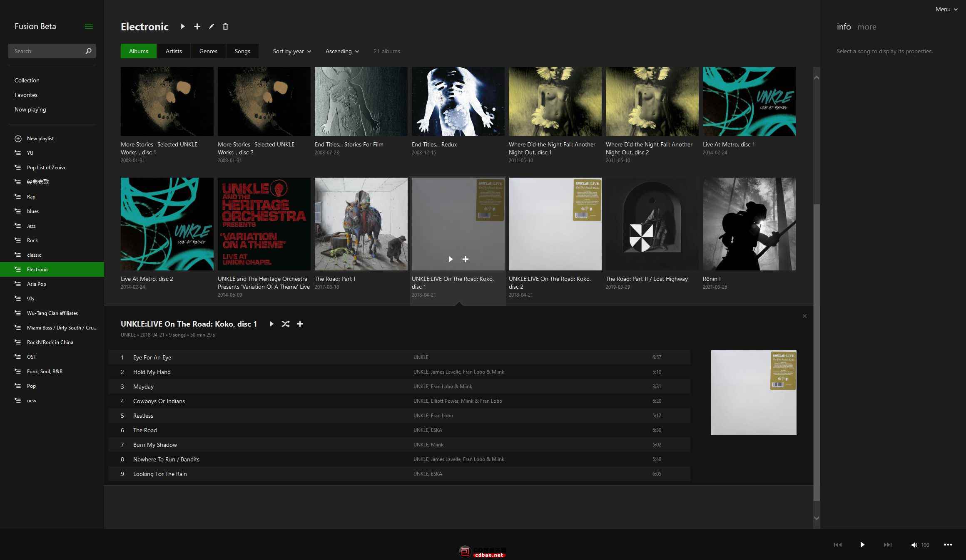Open the Asia Pop playlist

point(52,284)
